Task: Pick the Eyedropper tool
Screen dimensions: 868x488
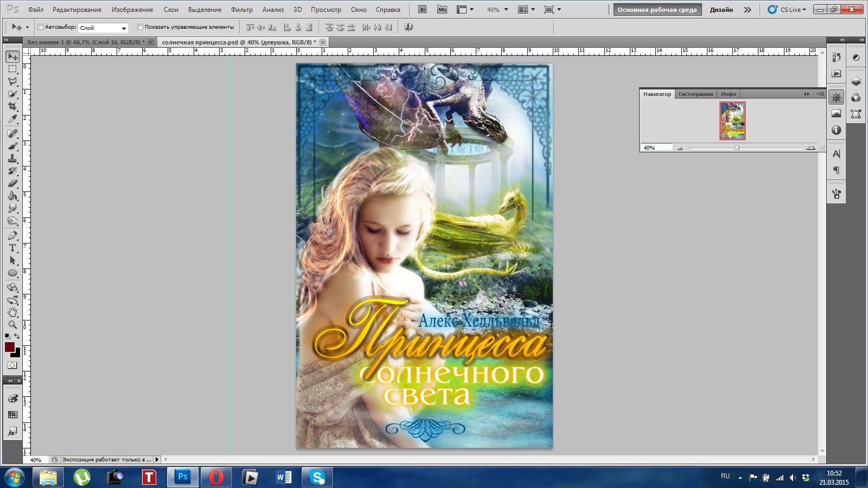Action: (x=12, y=119)
